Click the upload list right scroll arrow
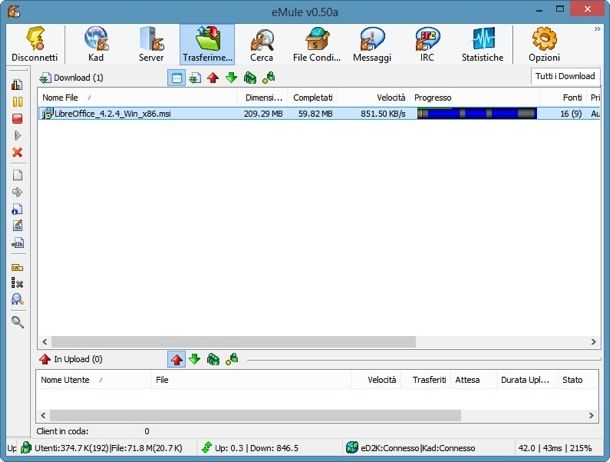This screenshot has height=462, width=610. click(591, 415)
